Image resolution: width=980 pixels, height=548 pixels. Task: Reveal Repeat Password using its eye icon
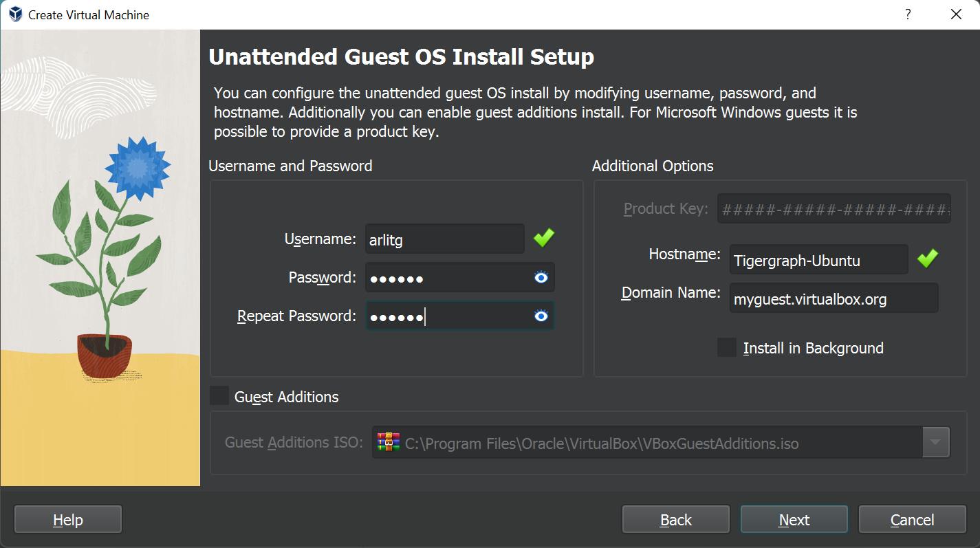pos(541,316)
